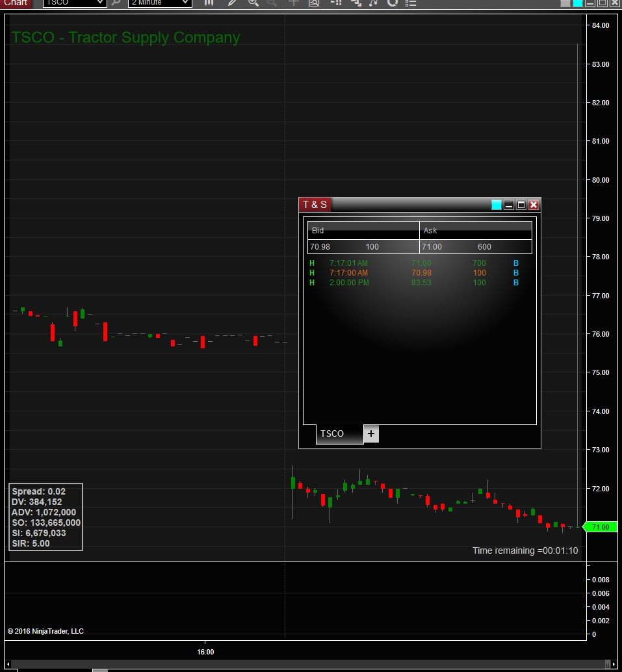Maximize the T & S window
622x672 pixels.
click(x=521, y=205)
